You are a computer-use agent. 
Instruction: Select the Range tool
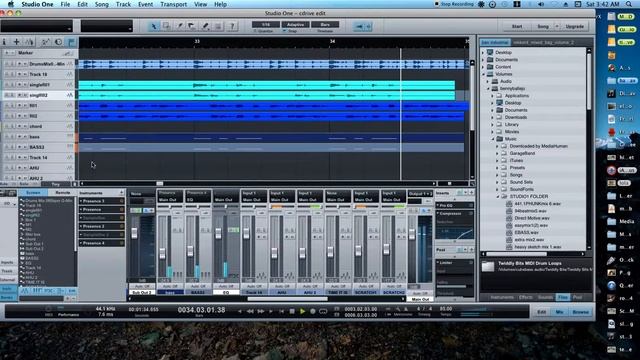click(166, 27)
